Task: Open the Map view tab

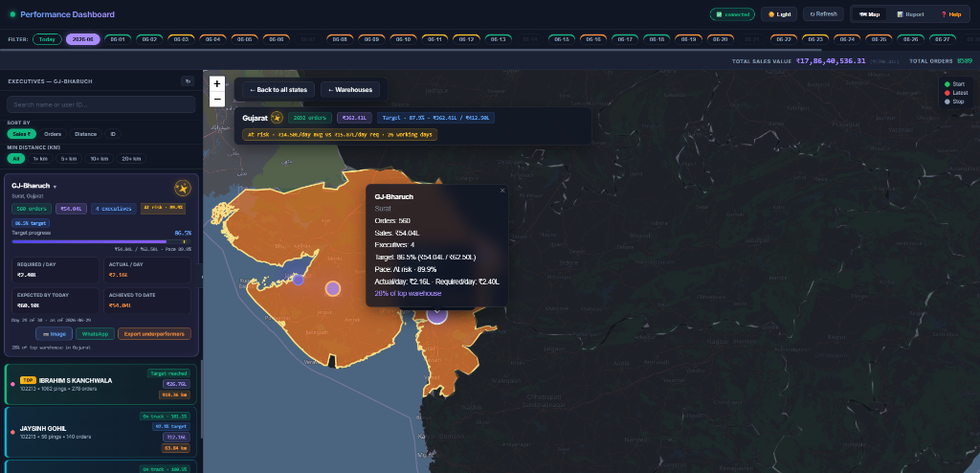Action: [x=869, y=14]
